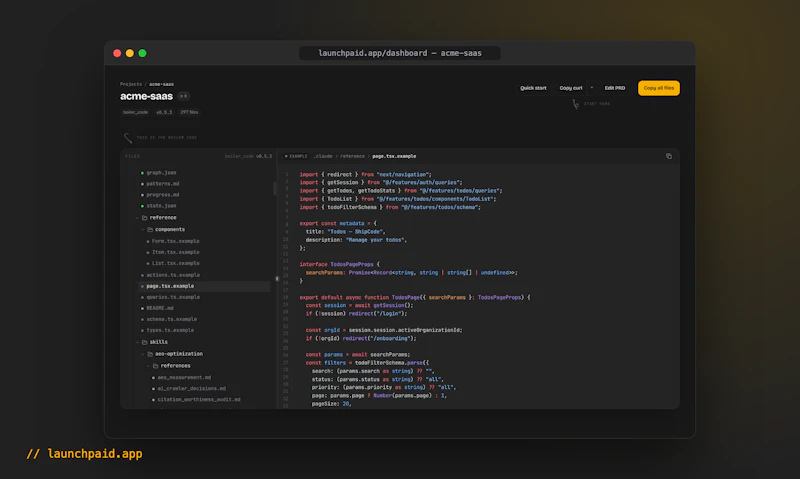
Task: Click the 297 files tag
Action: click(x=189, y=112)
